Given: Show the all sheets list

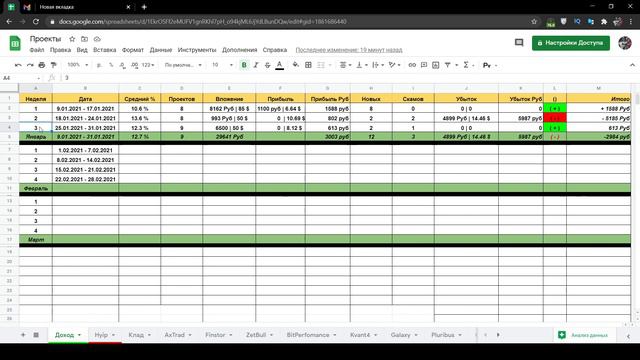Looking at the screenshot, I should (36, 335).
